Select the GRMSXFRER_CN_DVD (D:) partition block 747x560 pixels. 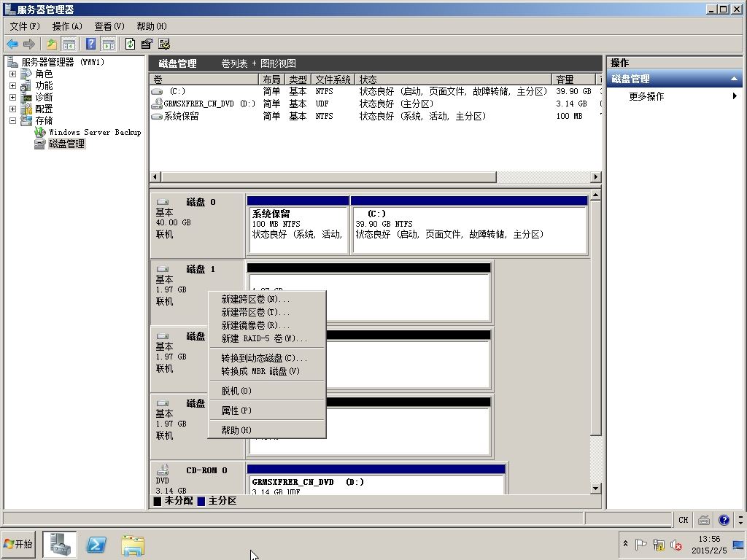pos(376,480)
